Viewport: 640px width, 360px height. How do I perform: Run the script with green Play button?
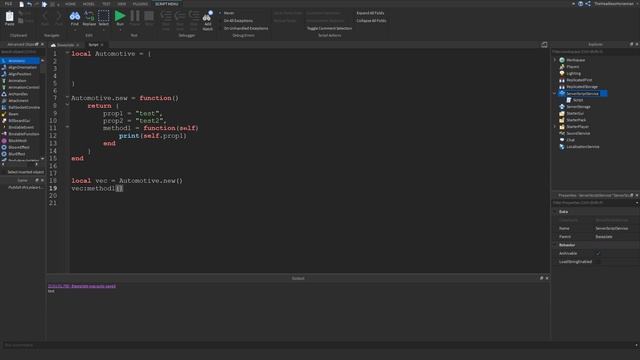120,16
